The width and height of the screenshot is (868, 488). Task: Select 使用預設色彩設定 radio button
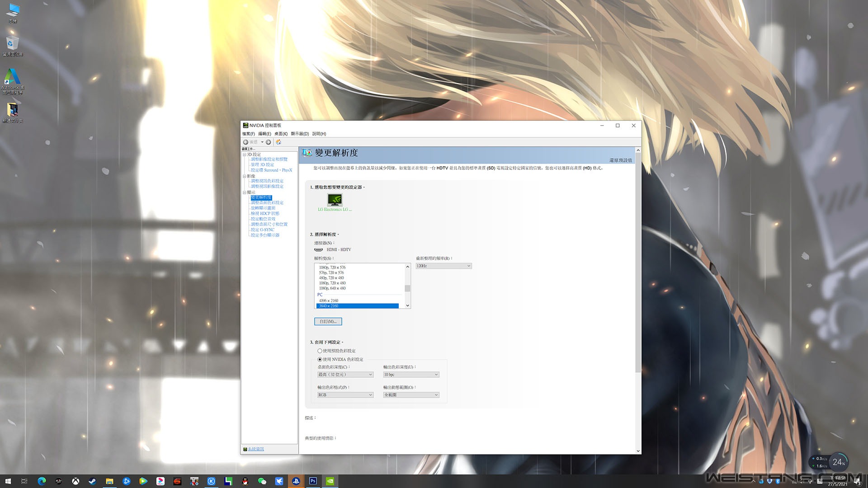[x=320, y=351]
